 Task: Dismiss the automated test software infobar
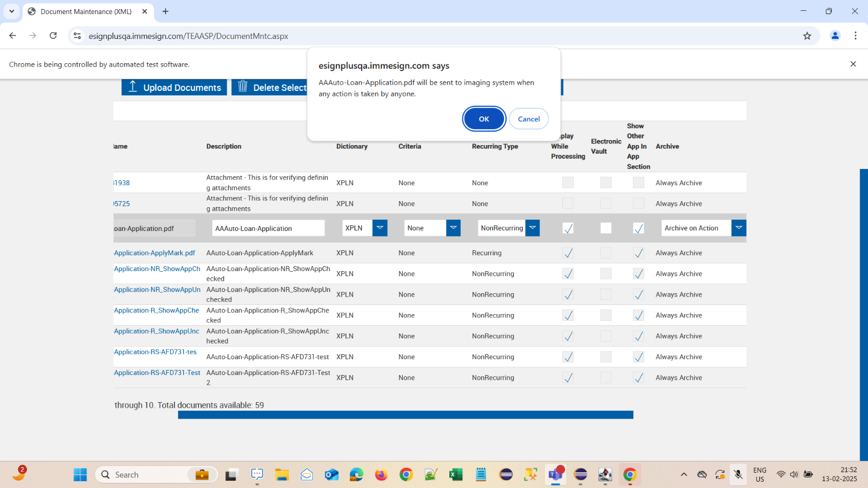(853, 64)
